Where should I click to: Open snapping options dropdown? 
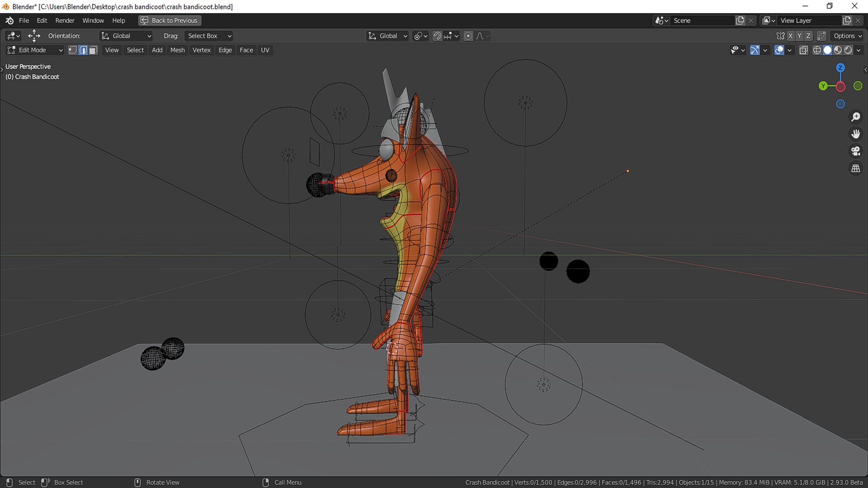[451, 36]
